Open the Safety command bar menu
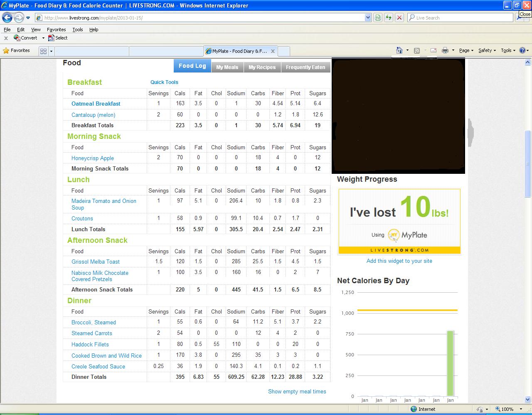This screenshot has width=532, height=415. click(x=487, y=50)
